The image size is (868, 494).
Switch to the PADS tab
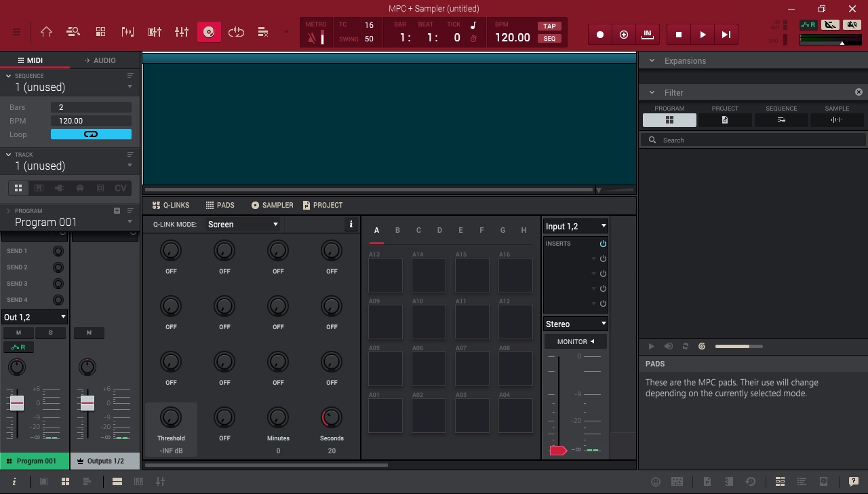tap(220, 205)
